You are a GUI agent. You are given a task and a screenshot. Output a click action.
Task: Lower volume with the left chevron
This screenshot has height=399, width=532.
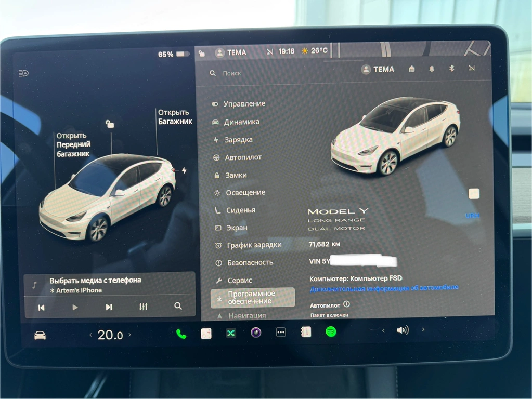[x=383, y=330]
